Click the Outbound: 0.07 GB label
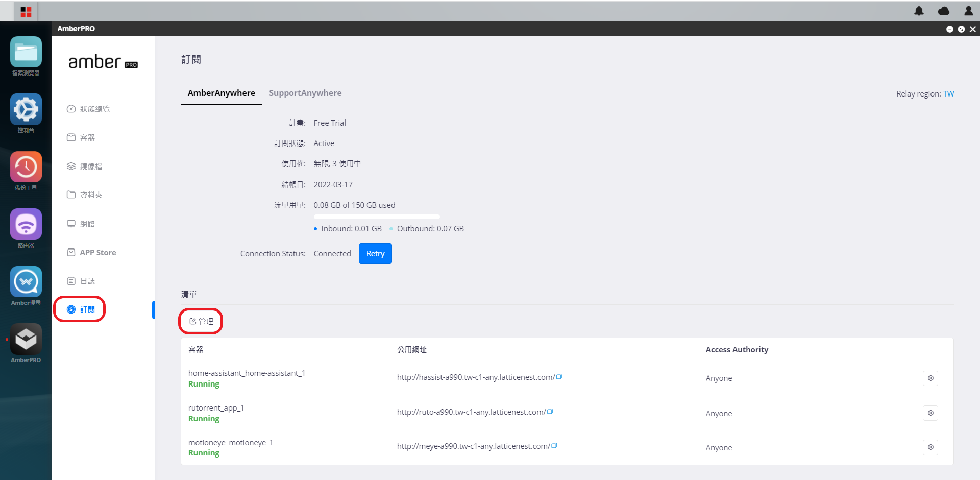Viewport: 980px width, 480px height. pyautogui.click(x=430, y=229)
